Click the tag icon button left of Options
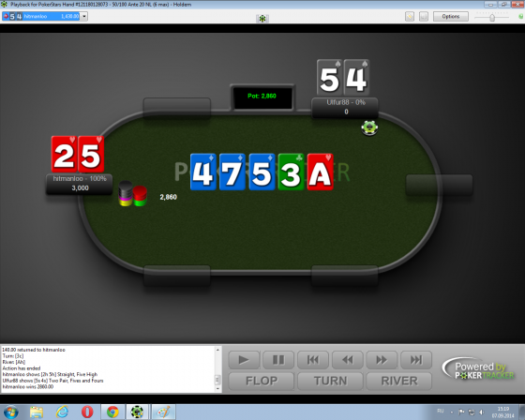This screenshot has width=525, height=420. click(410, 17)
